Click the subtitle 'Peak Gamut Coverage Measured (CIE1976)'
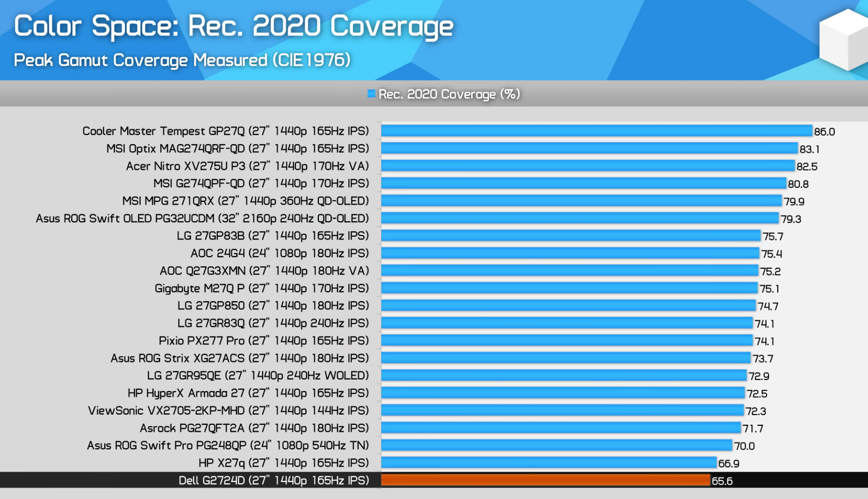The width and height of the screenshot is (868, 499). pyautogui.click(x=182, y=60)
